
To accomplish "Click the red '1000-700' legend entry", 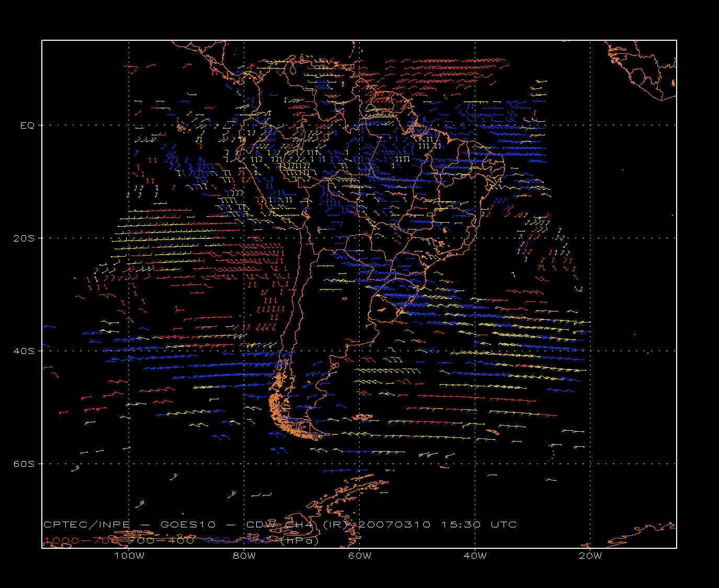I will (81, 540).
